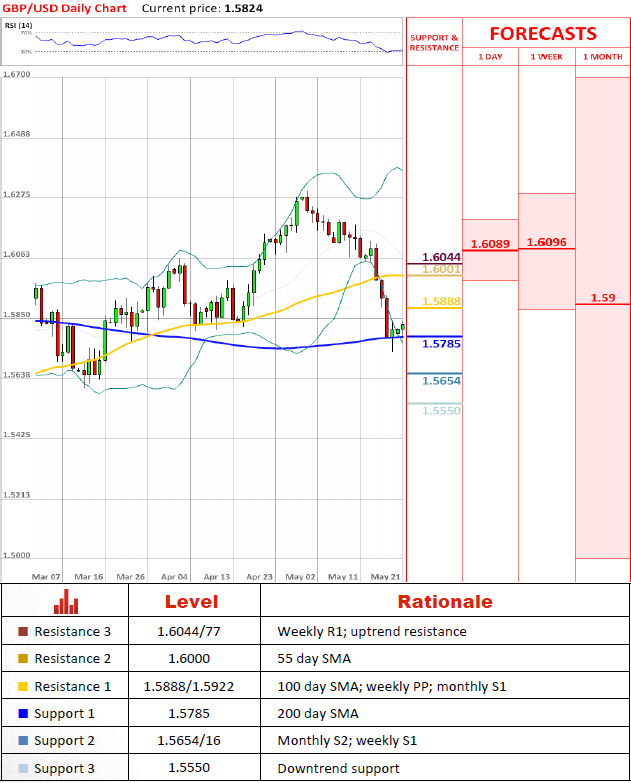Click the Support 3 row label
Screen dimensions: 631x783
(x=64, y=769)
